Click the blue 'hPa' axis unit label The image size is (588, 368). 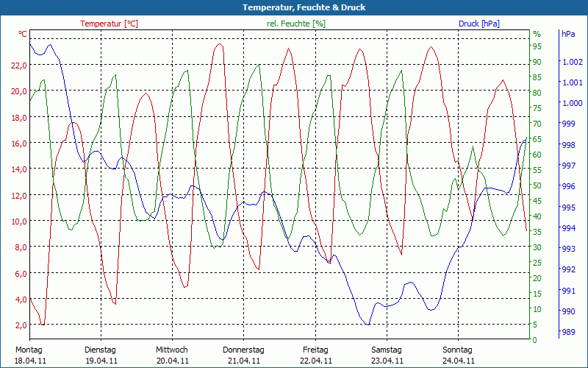pos(568,34)
